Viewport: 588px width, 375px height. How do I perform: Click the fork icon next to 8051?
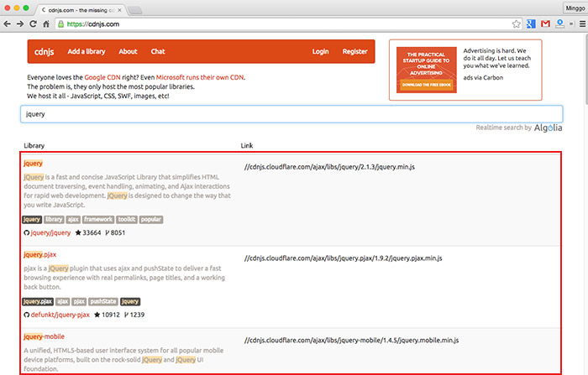click(x=108, y=232)
